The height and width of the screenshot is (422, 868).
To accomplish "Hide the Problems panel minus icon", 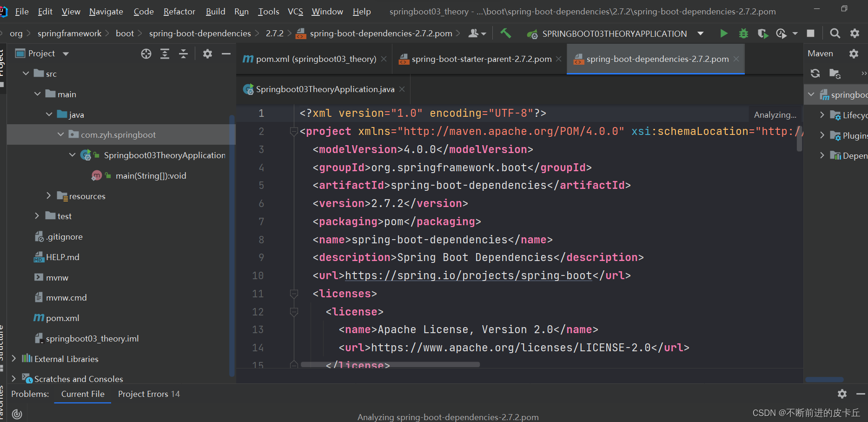I will (861, 394).
